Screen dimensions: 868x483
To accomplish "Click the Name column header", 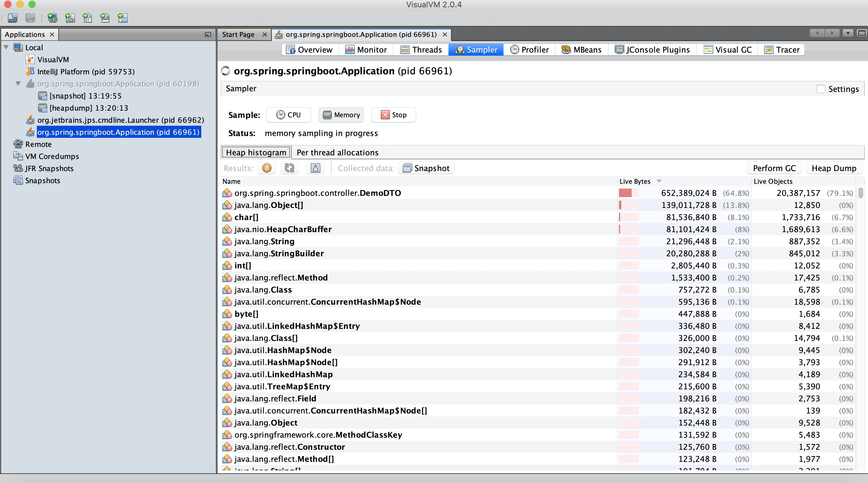I will (419, 181).
